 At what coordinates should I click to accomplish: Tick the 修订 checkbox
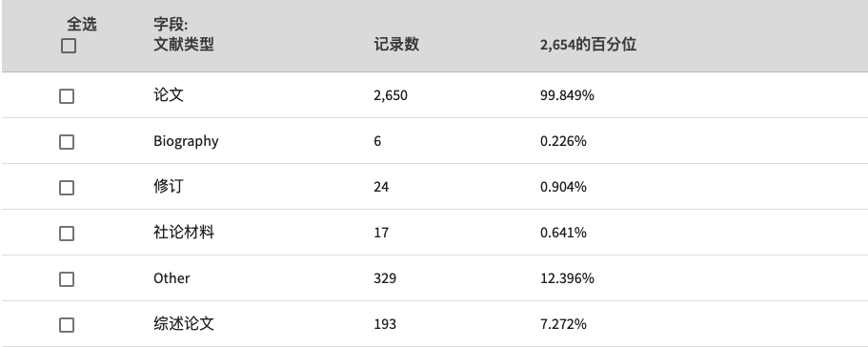tap(67, 188)
